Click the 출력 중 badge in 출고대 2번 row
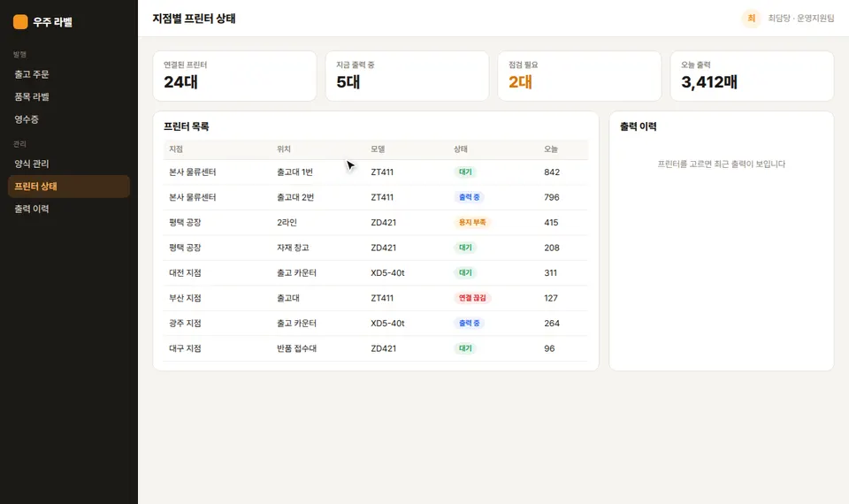The width and height of the screenshot is (849, 504). pyautogui.click(x=470, y=197)
